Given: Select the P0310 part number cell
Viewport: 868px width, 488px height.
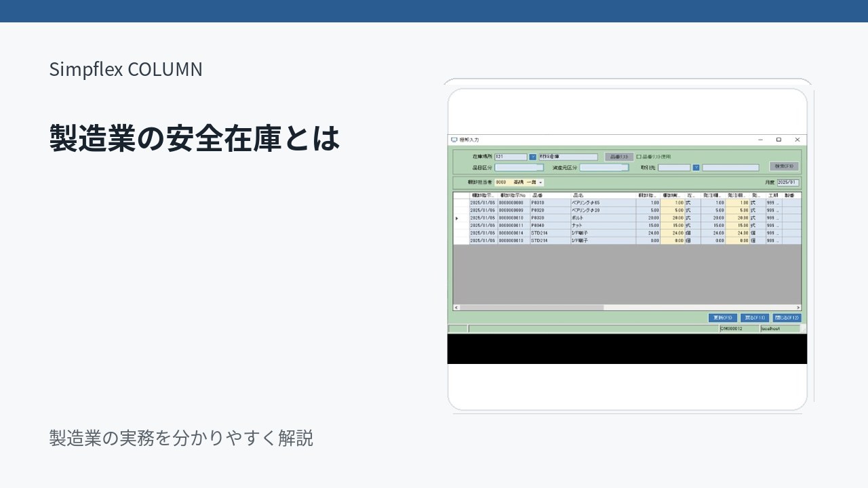Looking at the screenshot, I should pos(550,203).
